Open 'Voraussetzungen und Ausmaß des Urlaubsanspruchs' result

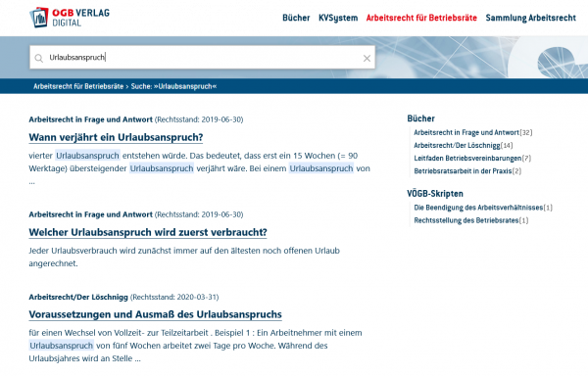coord(155,314)
